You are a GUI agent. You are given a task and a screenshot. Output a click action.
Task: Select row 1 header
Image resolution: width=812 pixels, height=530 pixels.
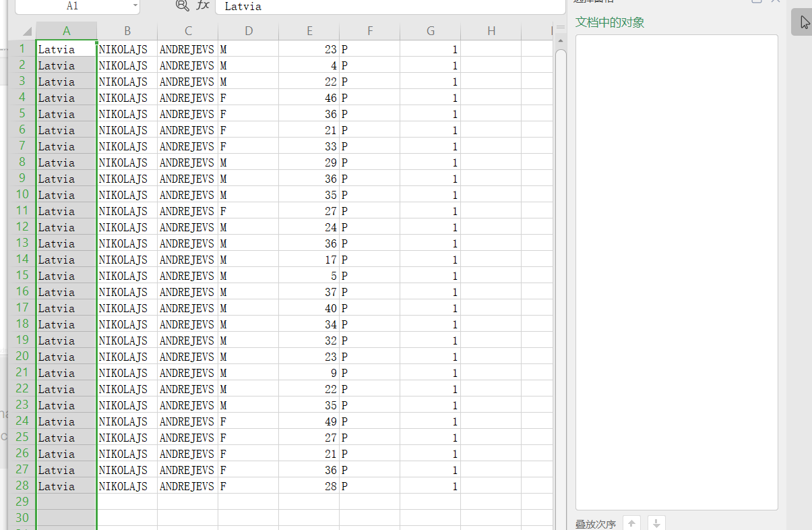click(x=22, y=49)
